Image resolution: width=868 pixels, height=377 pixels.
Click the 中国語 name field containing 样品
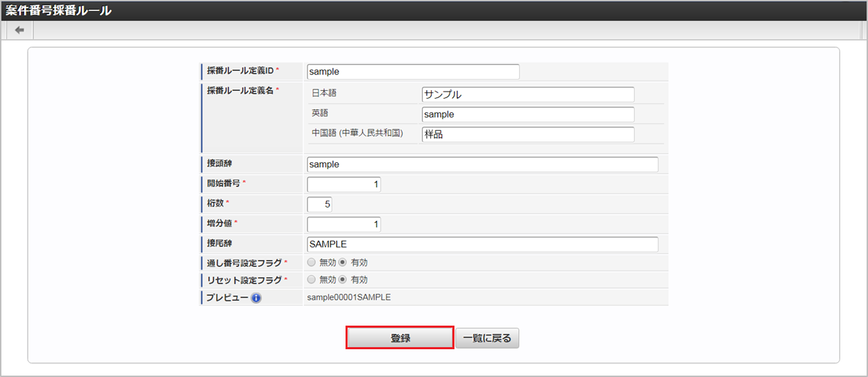tap(527, 135)
